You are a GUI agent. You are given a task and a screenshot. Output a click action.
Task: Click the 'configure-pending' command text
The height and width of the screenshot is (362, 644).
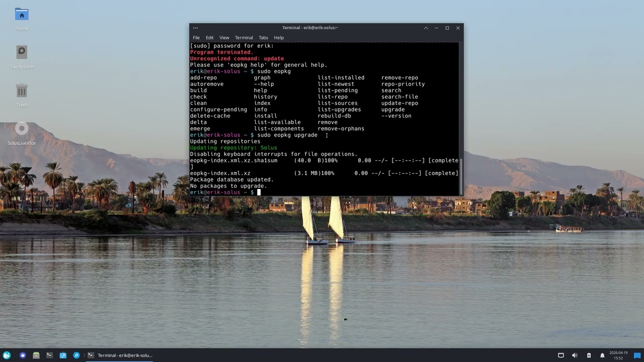pyautogui.click(x=218, y=110)
